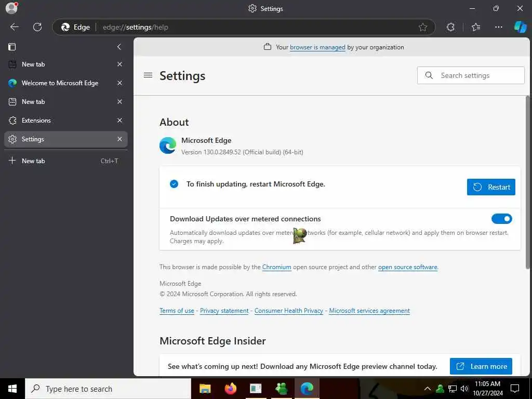Image resolution: width=532 pixels, height=399 pixels.
Task: Add this page to favorites star
Action: [423, 27]
